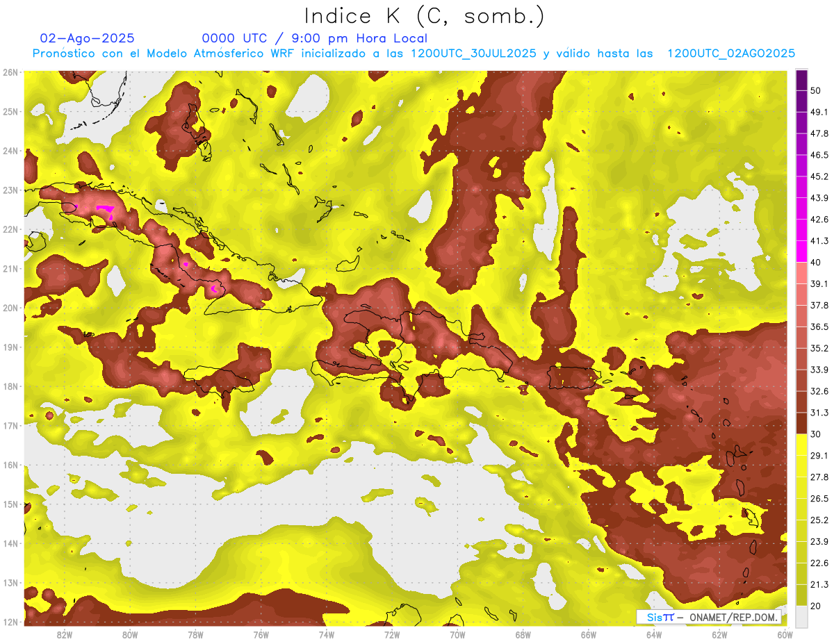Click the "80W" longitude label
834x644 pixels.
pyautogui.click(x=130, y=634)
